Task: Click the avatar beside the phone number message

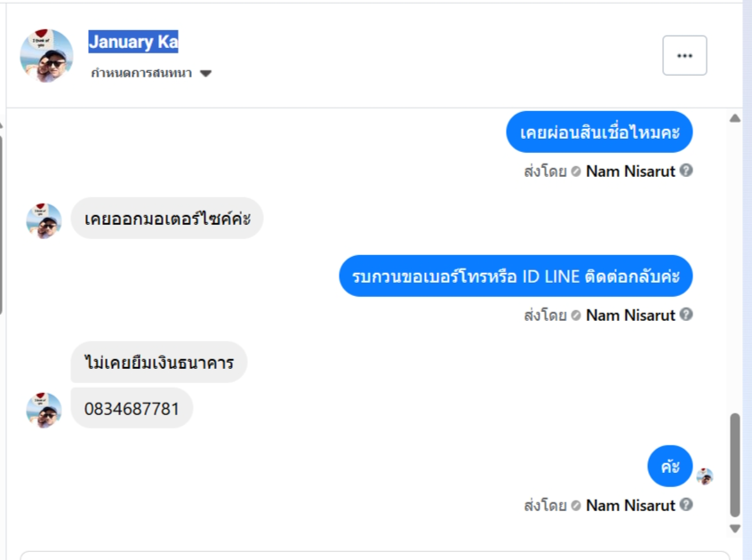Action: [x=44, y=410]
